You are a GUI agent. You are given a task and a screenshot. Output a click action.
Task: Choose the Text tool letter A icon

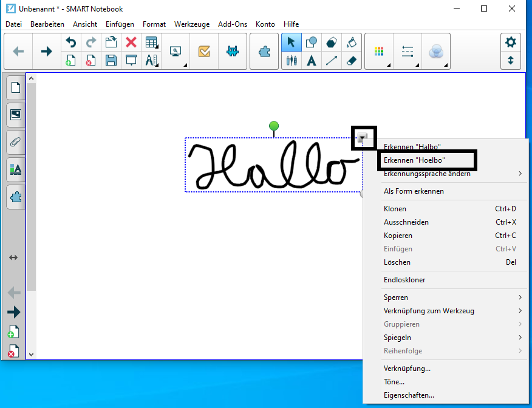311,61
